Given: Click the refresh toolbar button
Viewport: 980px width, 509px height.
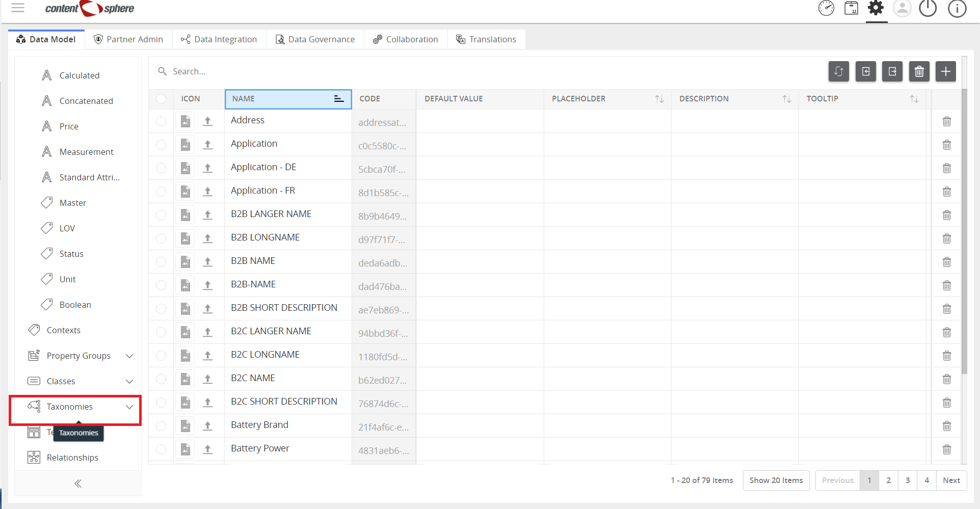Looking at the screenshot, I should pos(839,71).
